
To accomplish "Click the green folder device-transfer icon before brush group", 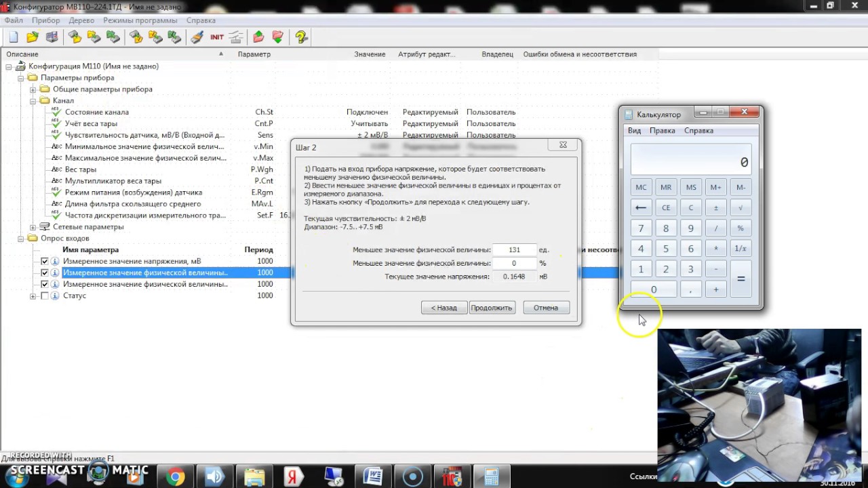I will (113, 37).
